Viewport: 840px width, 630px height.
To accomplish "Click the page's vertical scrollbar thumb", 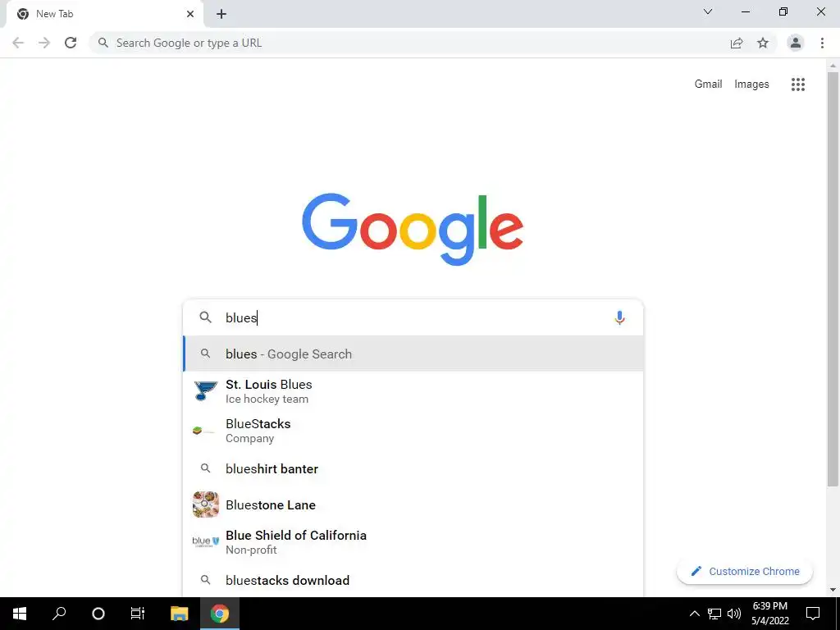I will click(833, 279).
